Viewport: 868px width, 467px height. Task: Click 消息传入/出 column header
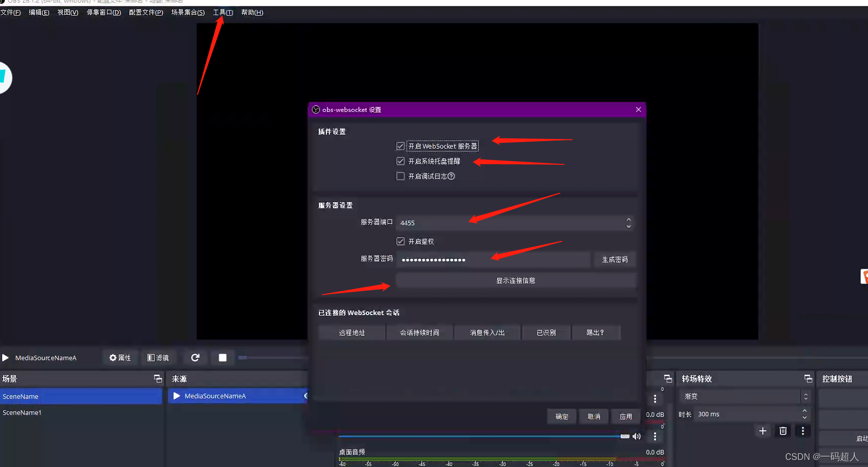pos(487,332)
